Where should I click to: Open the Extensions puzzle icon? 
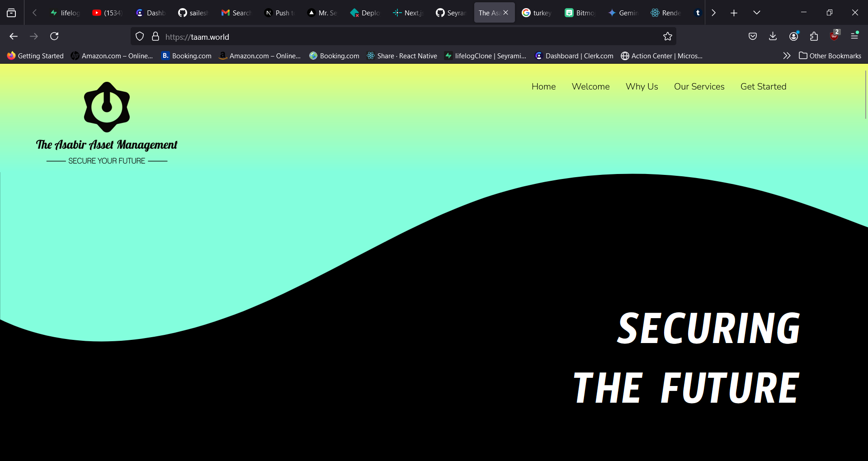point(814,37)
